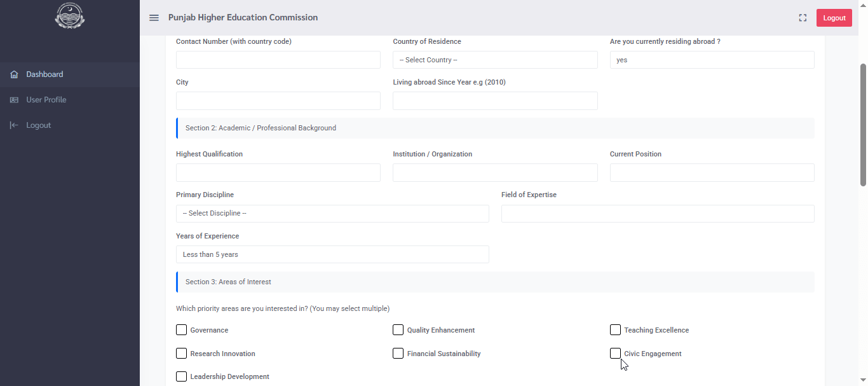Image resolution: width=868 pixels, height=386 pixels.
Task: Click the sidebar Logout arrow icon
Action: click(x=14, y=125)
